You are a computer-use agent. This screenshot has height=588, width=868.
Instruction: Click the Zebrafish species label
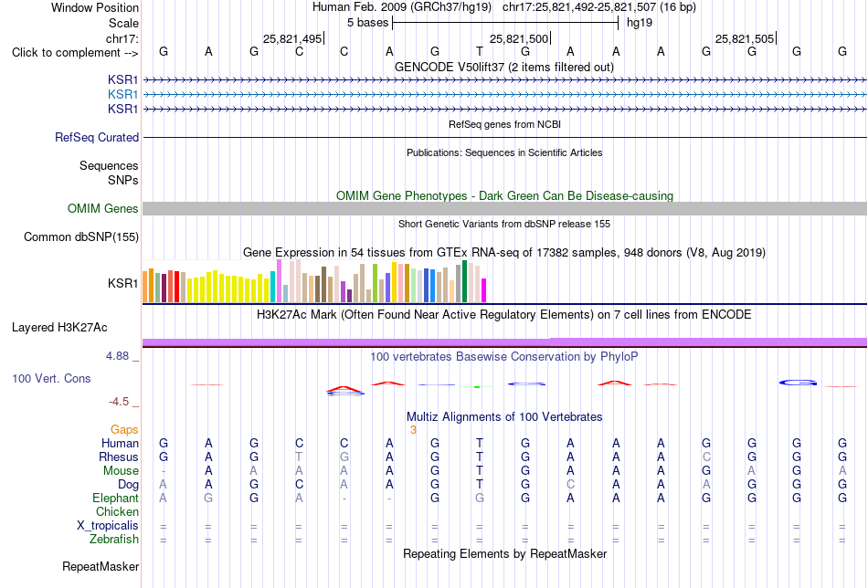tap(114, 540)
